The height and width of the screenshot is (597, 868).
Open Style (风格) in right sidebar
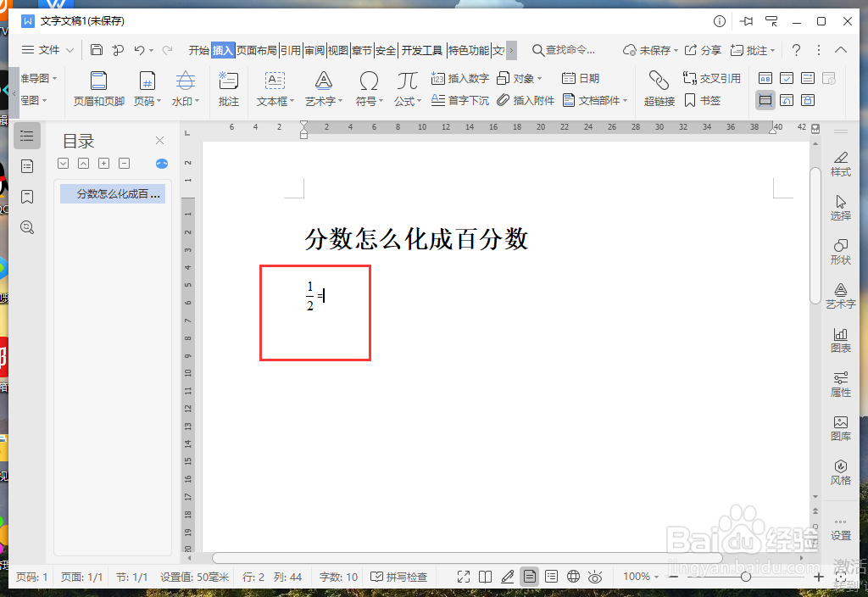point(840,472)
